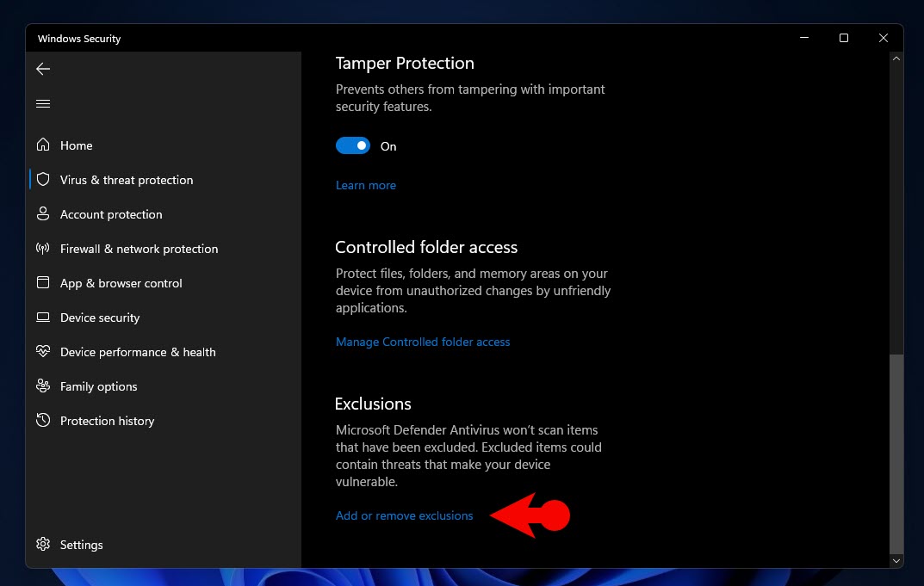Click the Family options people icon

click(43, 386)
